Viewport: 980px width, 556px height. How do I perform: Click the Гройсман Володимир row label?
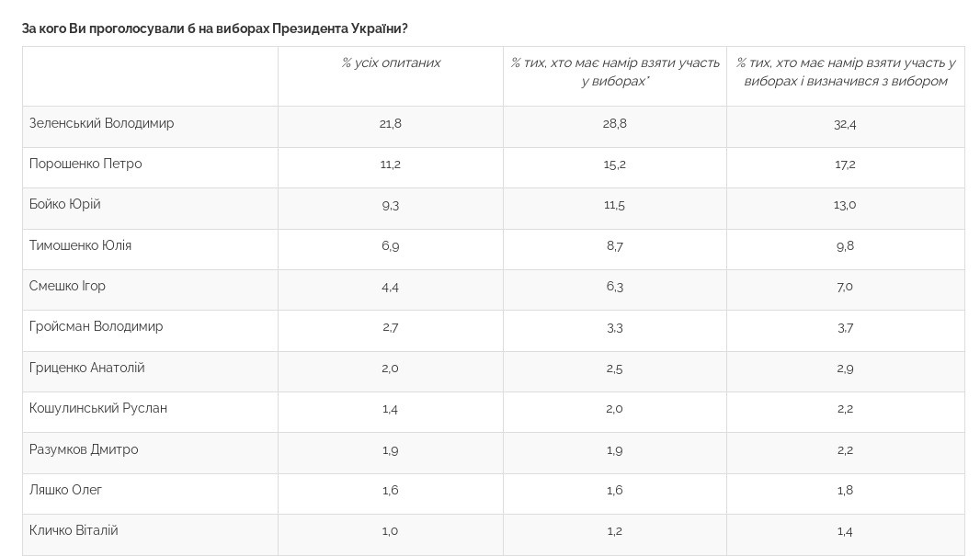[97, 327]
